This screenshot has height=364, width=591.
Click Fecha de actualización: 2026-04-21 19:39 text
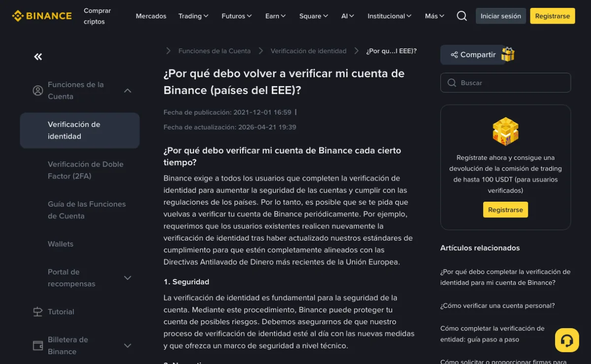[230, 127]
